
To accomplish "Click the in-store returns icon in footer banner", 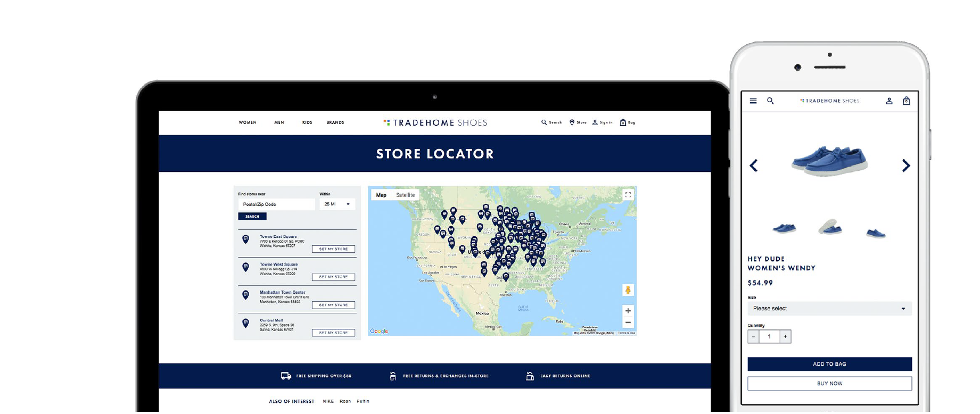I will point(393,376).
